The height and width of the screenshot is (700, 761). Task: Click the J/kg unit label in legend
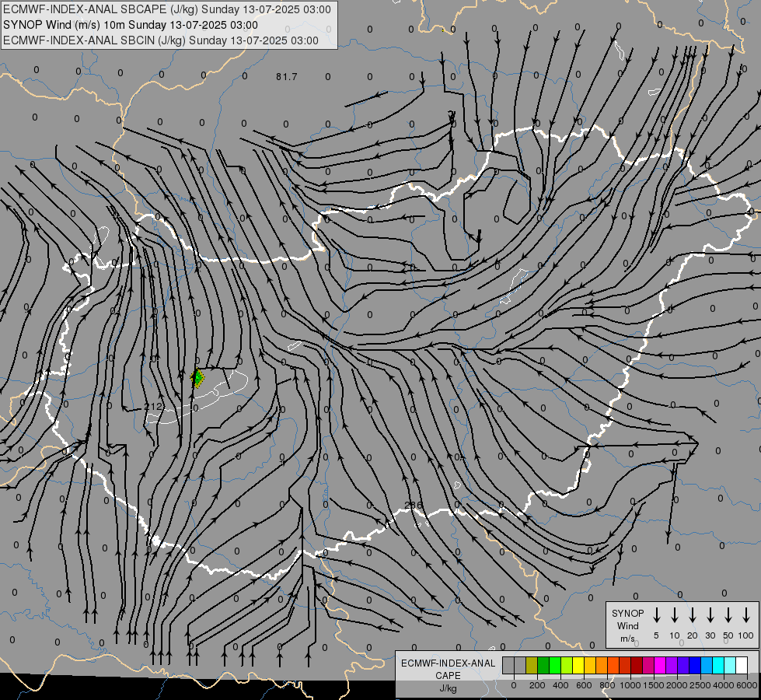[448, 688]
